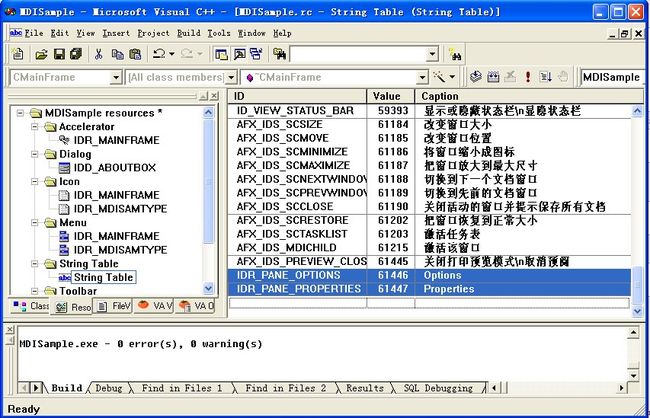This screenshot has width=650, height=418.
Task: Collapse the Menu folder node
Action: [35, 222]
